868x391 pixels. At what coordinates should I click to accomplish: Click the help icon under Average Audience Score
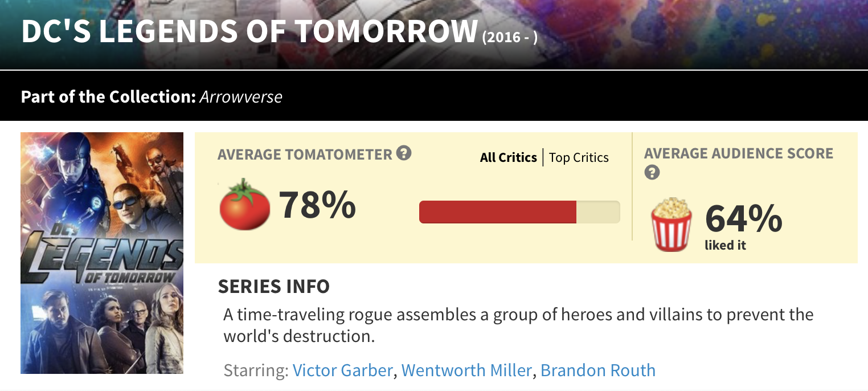click(x=652, y=172)
